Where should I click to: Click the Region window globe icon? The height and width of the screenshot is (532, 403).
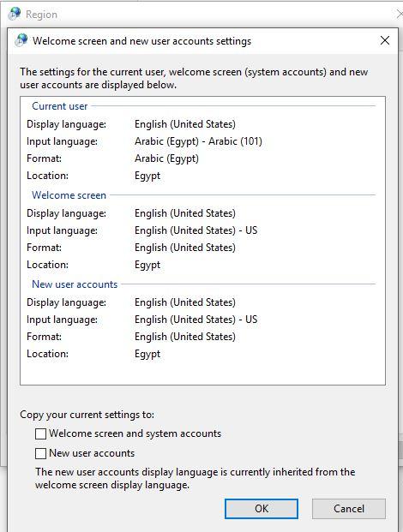tap(15, 14)
